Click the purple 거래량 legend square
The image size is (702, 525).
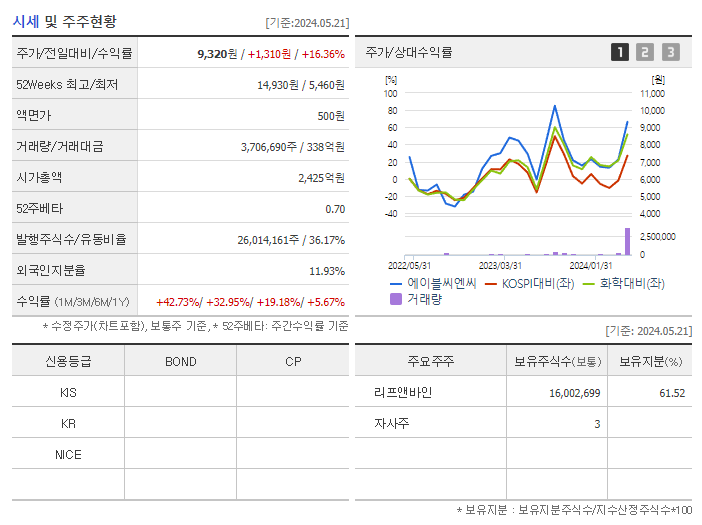coord(396,299)
